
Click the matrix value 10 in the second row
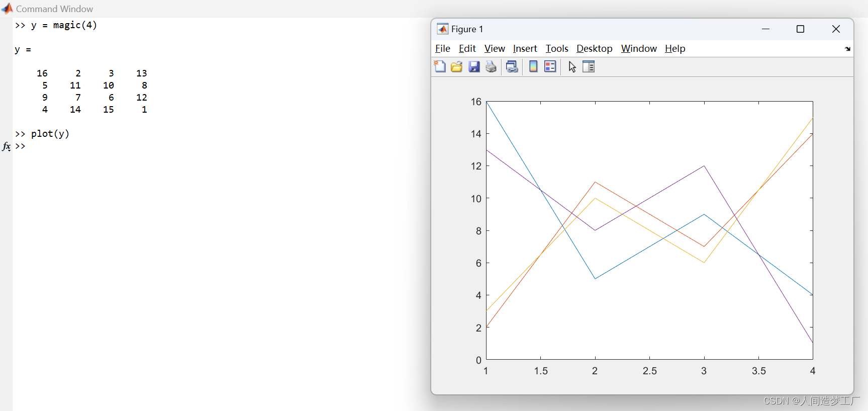click(109, 86)
